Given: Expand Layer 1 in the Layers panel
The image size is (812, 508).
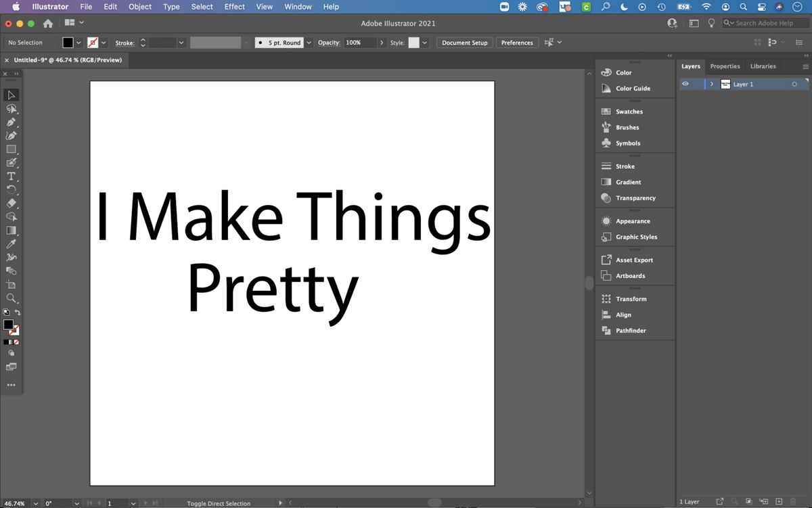Looking at the screenshot, I should point(711,84).
